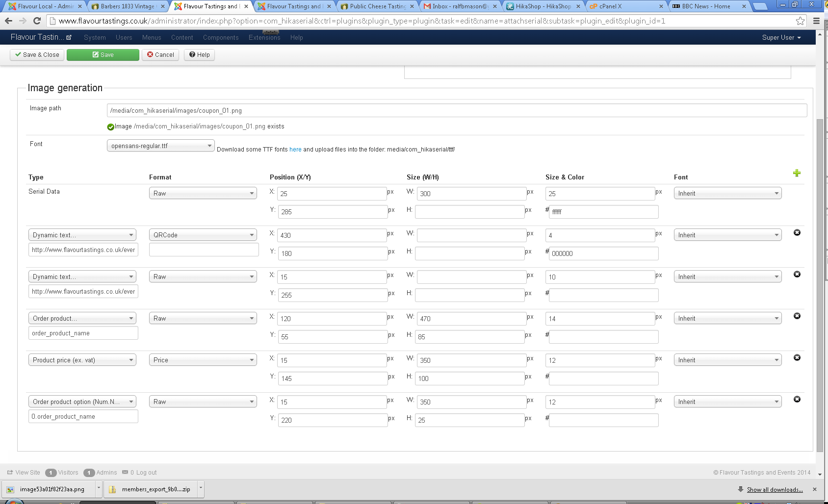The width and height of the screenshot is (828, 504).
Task: Expand Serial Data's Raw format dropdown
Action: pyautogui.click(x=203, y=193)
